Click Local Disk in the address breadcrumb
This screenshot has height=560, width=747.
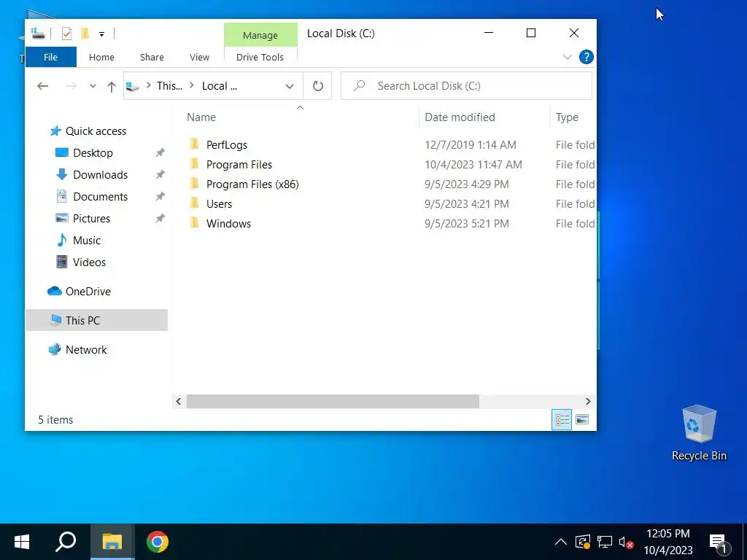220,86
